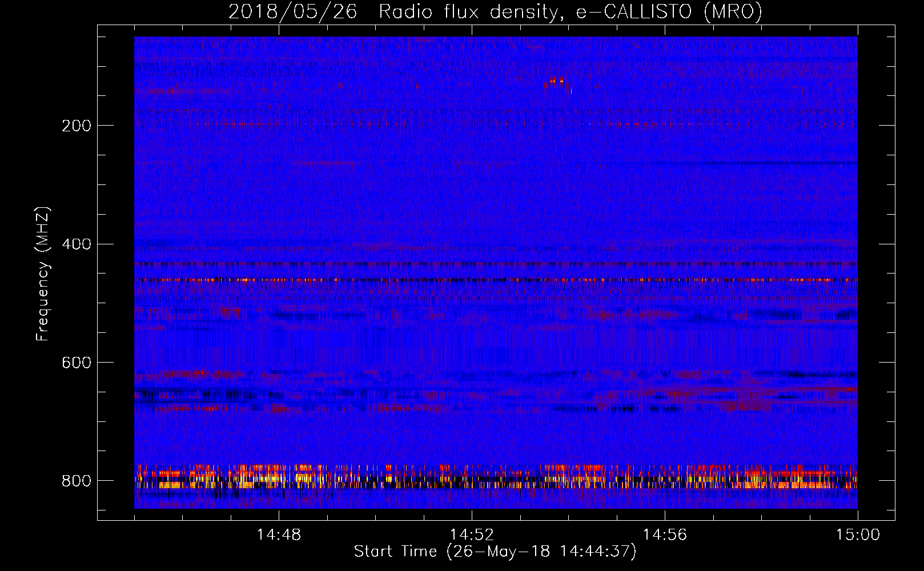This screenshot has height=571, width=924.
Task: Click the 200 frequency tick label
Action: [76, 125]
